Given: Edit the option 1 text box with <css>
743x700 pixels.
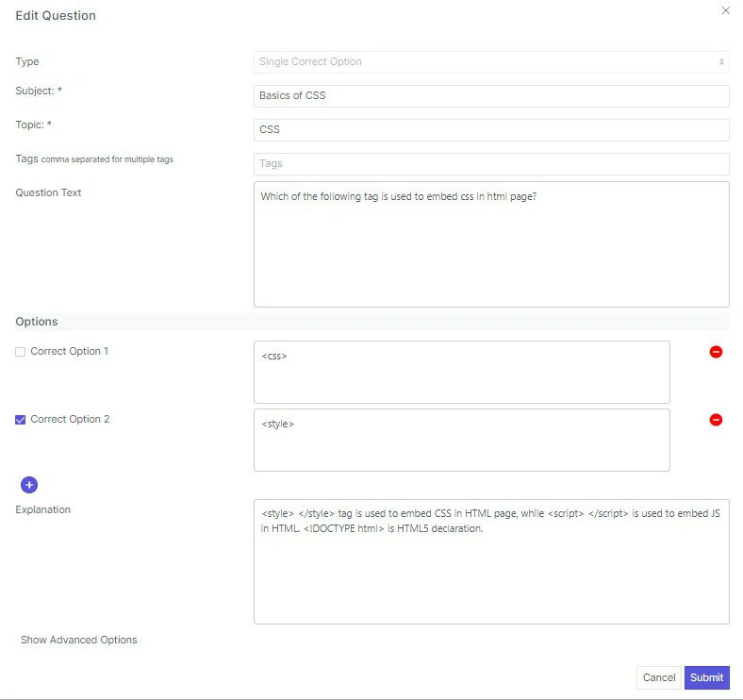Looking at the screenshot, I should 461,372.
